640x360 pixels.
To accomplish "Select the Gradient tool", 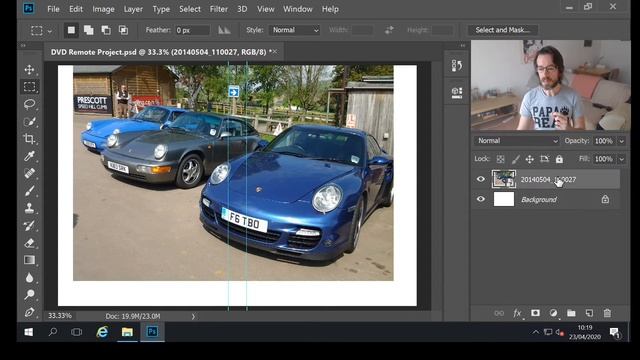I will tap(29, 260).
